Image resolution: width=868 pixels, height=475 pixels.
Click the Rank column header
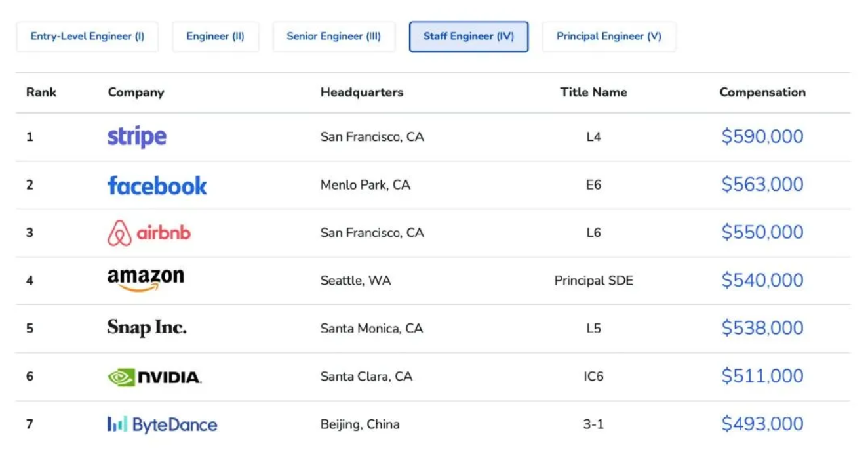point(41,93)
